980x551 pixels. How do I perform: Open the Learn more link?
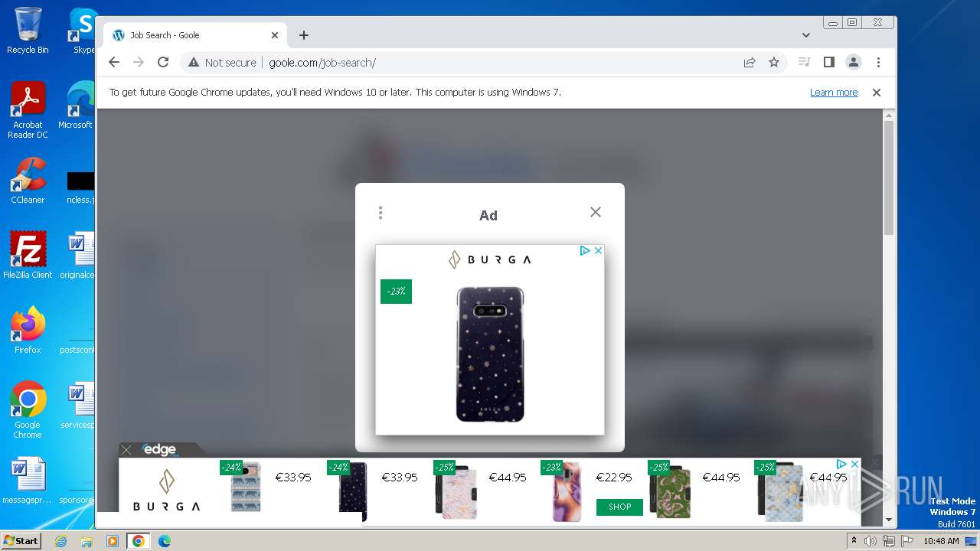pos(834,93)
